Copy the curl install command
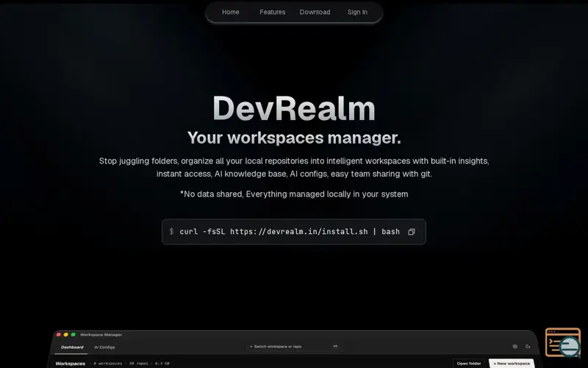 [412, 232]
